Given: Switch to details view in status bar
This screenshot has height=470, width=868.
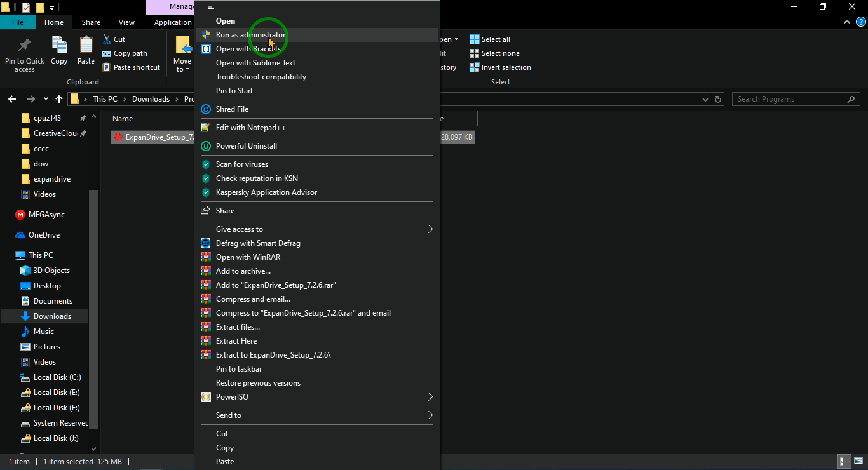Looking at the screenshot, I should click(843, 462).
